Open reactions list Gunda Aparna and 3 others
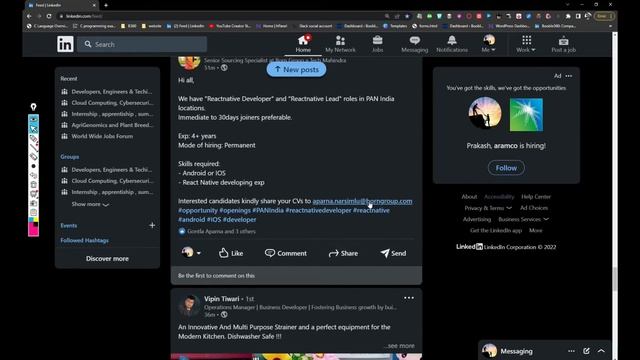 pos(217,231)
